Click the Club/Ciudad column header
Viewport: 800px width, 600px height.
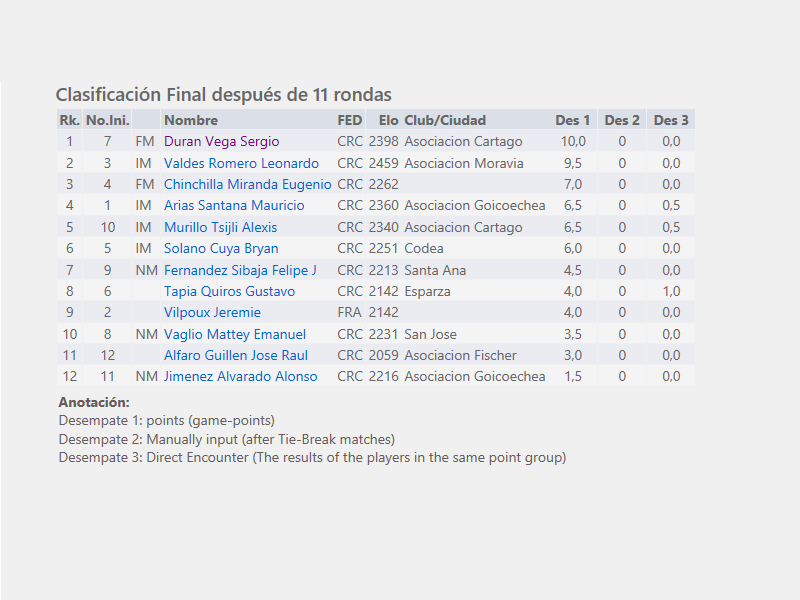445,120
